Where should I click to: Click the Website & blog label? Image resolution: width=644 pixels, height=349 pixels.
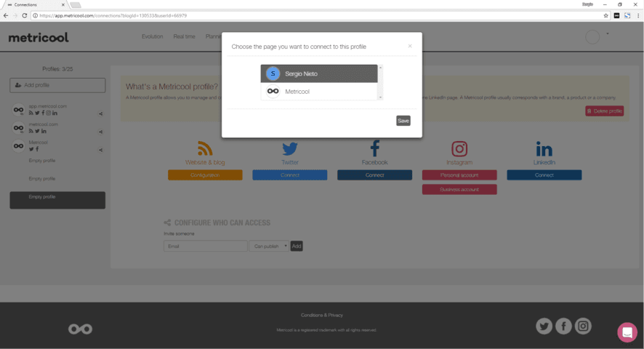[x=205, y=162]
